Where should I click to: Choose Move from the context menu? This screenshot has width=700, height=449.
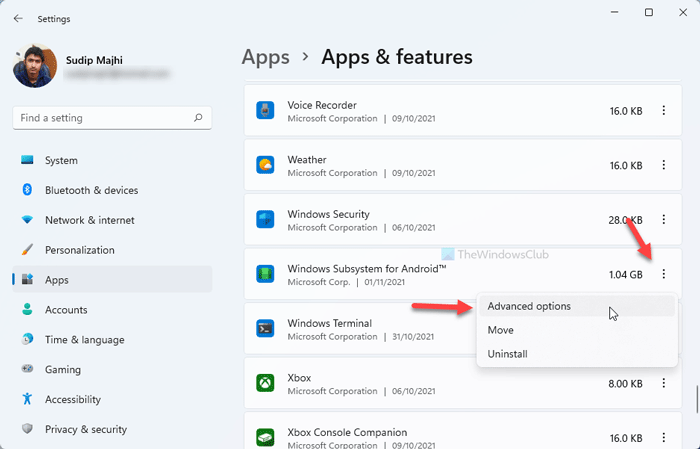577,330
